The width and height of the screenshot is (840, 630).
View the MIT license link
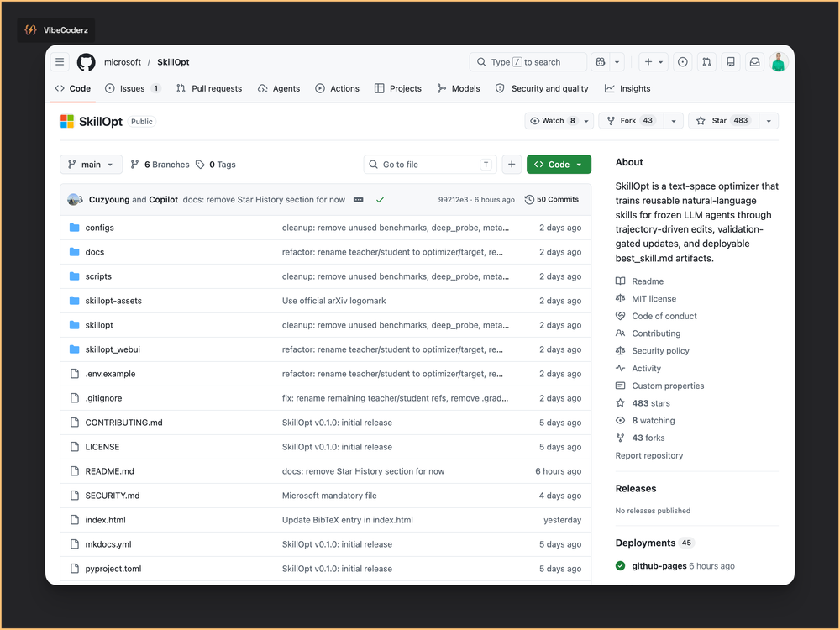(x=646, y=299)
